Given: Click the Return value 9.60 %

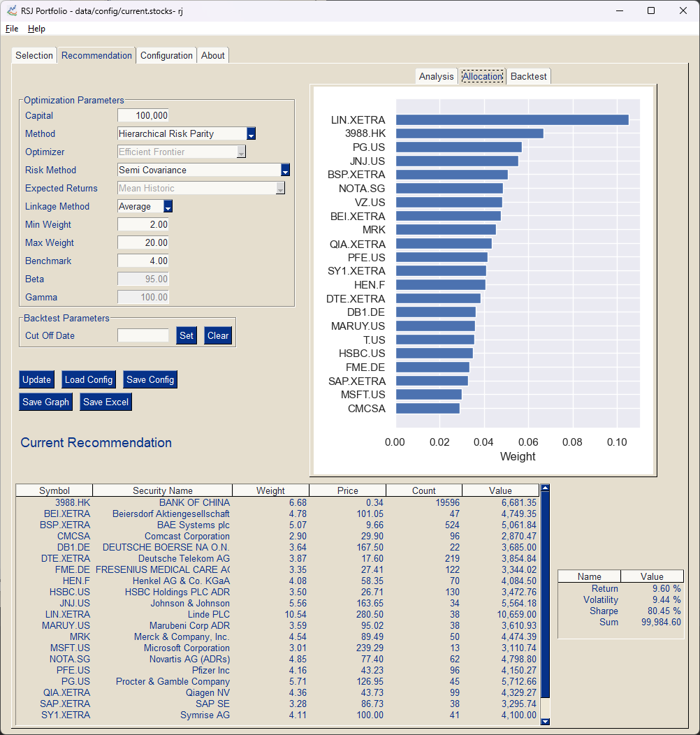Looking at the screenshot, I should point(666,588).
